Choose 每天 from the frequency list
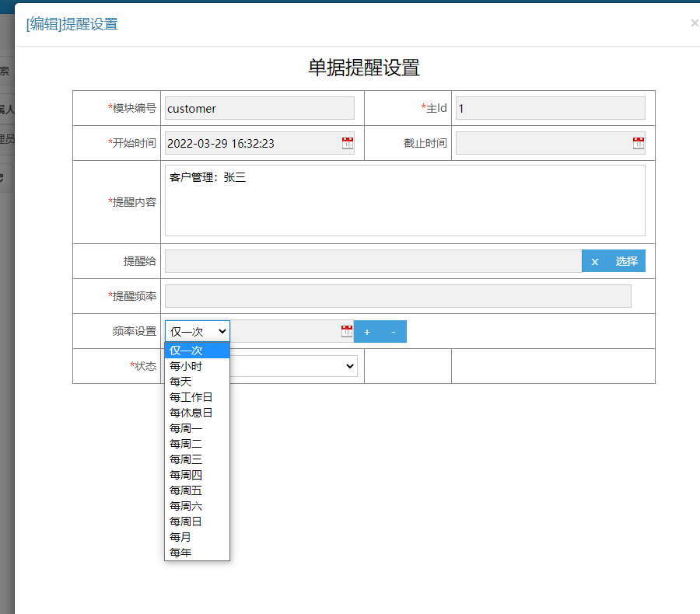This screenshot has height=614, width=700. coord(198,382)
